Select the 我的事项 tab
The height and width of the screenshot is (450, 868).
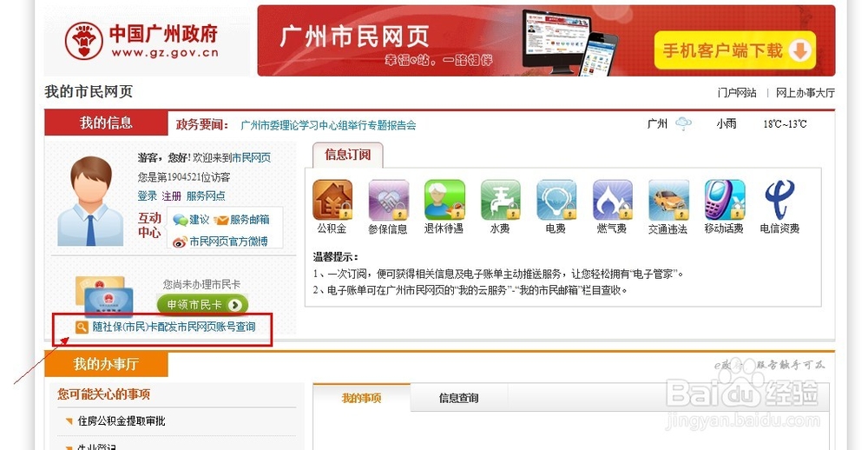tap(361, 398)
